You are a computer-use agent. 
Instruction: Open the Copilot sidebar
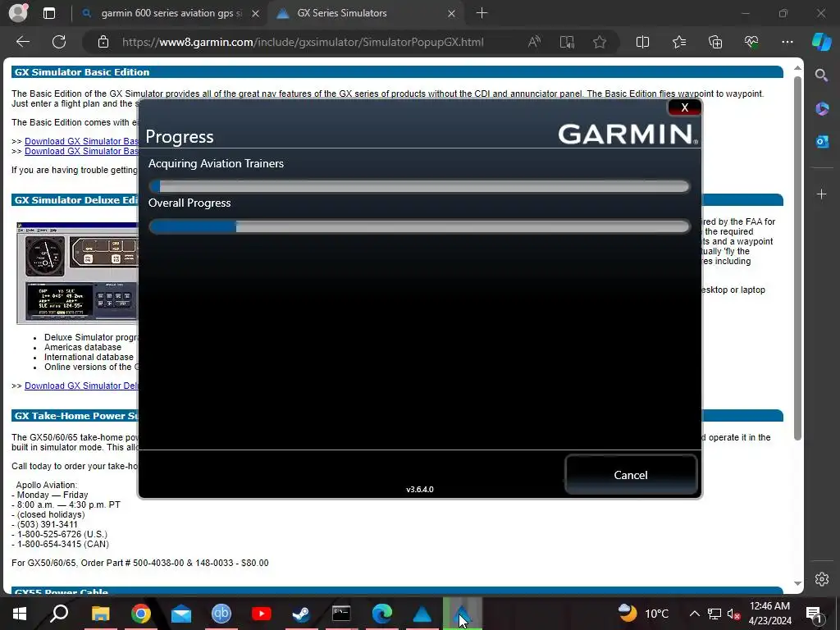pyautogui.click(x=822, y=42)
